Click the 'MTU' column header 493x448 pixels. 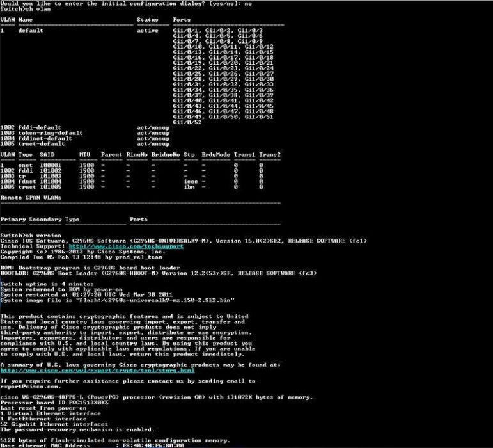pyautogui.click(x=85, y=155)
